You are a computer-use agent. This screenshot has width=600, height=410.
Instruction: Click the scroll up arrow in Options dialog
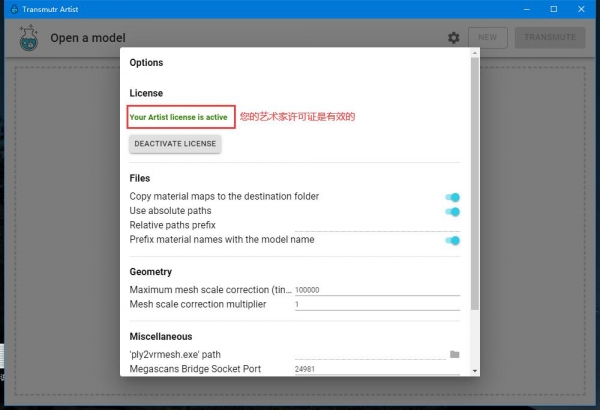pos(475,53)
